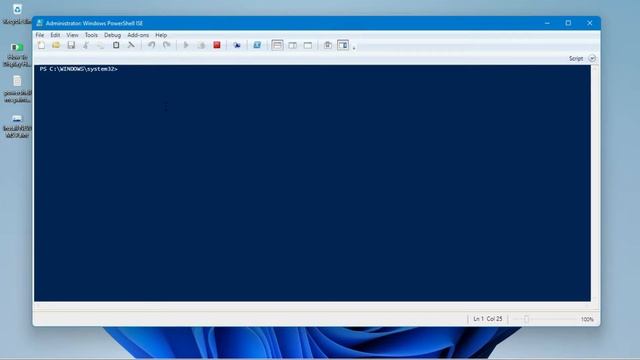Maximize the PowerShell ISE window

[568, 23]
